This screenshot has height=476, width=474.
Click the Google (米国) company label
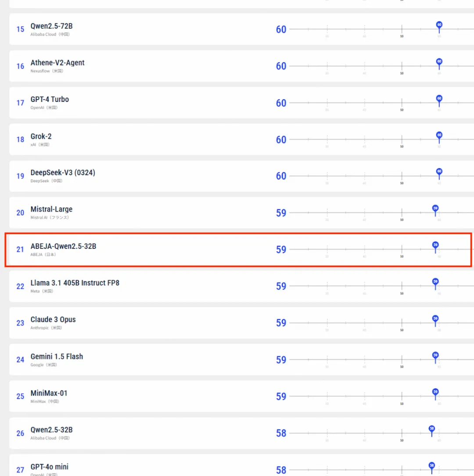[44, 365]
